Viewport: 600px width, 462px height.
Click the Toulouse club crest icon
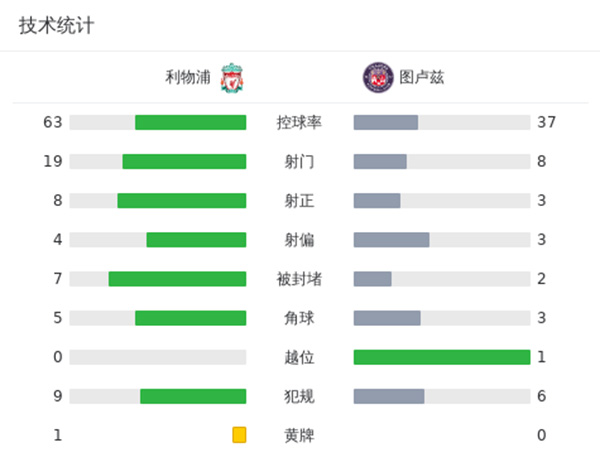pos(376,76)
